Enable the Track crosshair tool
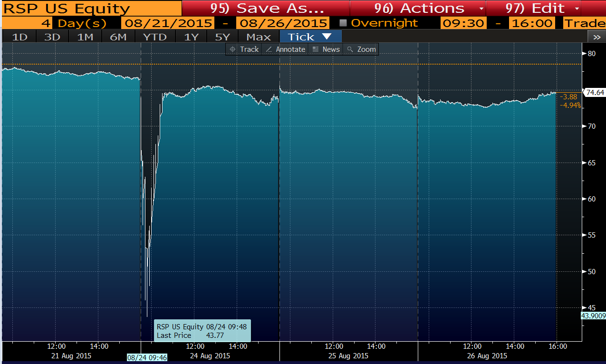 pos(244,49)
